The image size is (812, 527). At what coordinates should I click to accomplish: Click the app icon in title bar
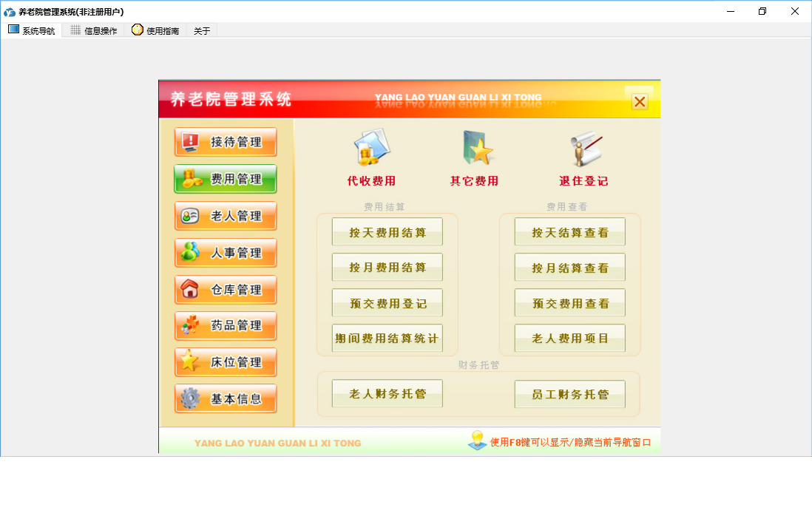(10, 11)
